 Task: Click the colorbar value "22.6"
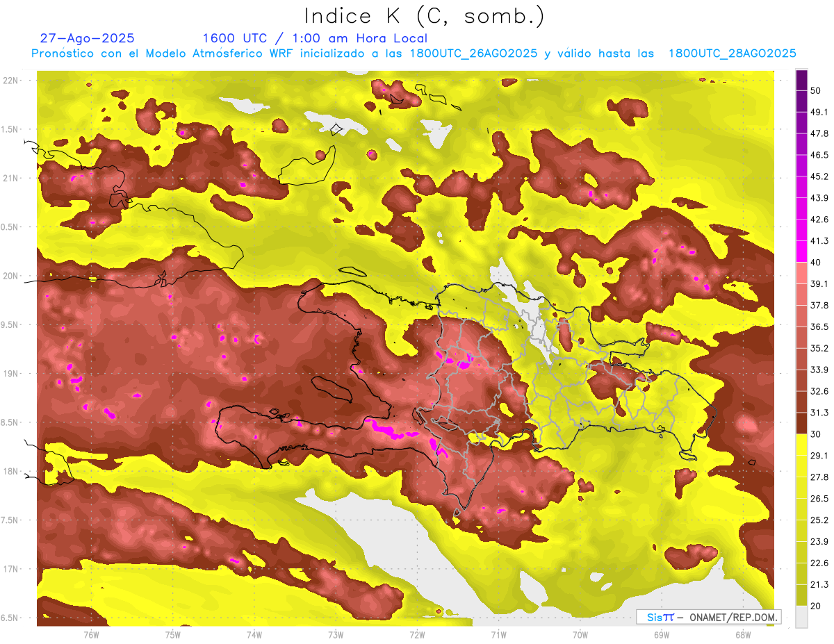tap(819, 563)
